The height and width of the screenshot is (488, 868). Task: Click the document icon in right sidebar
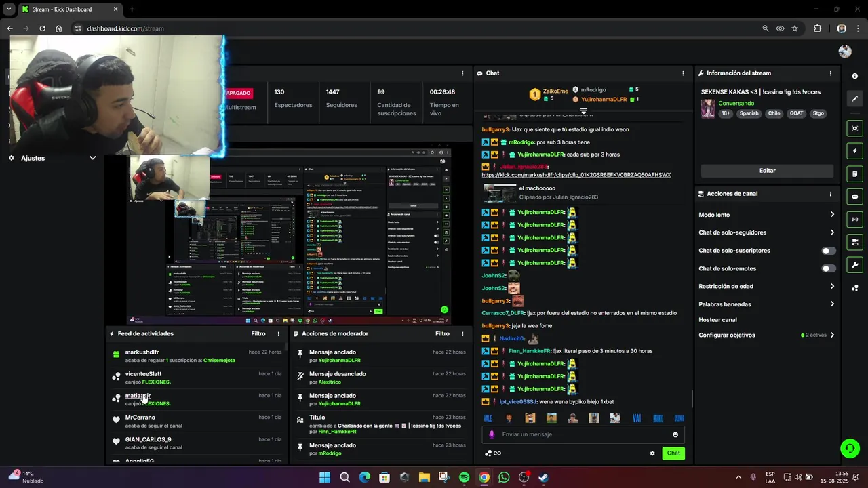tap(854, 174)
